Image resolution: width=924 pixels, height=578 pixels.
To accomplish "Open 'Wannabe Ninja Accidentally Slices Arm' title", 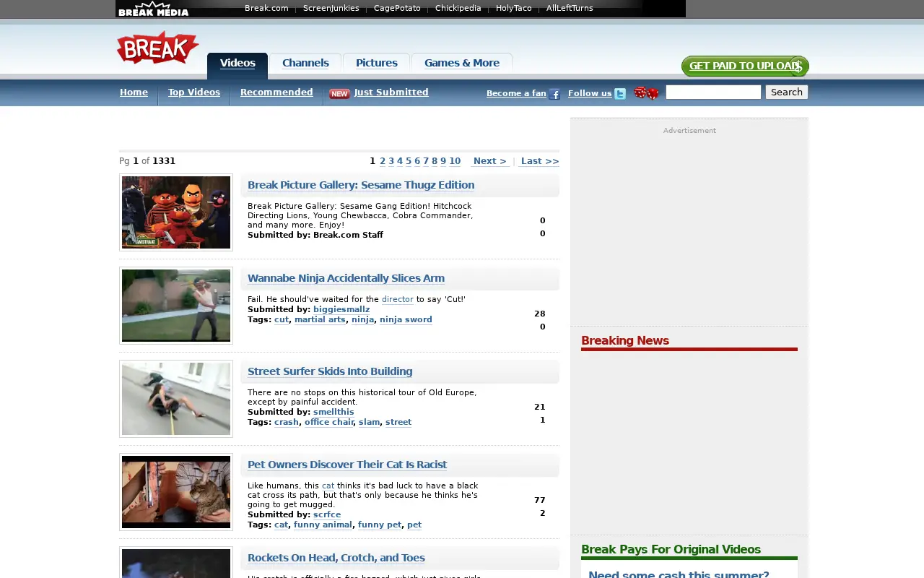I will click(x=346, y=278).
